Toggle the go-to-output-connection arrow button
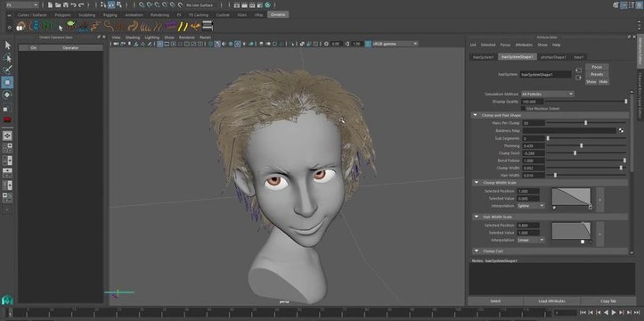The height and width of the screenshot is (321, 644). [579, 78]
